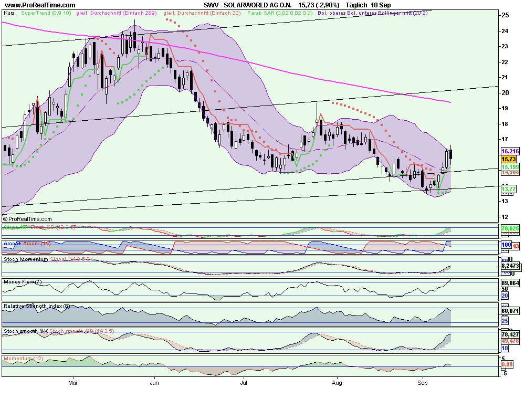
Task: Click the blue 20 Money Flow level tag
Action: click(x=505, y=296)
